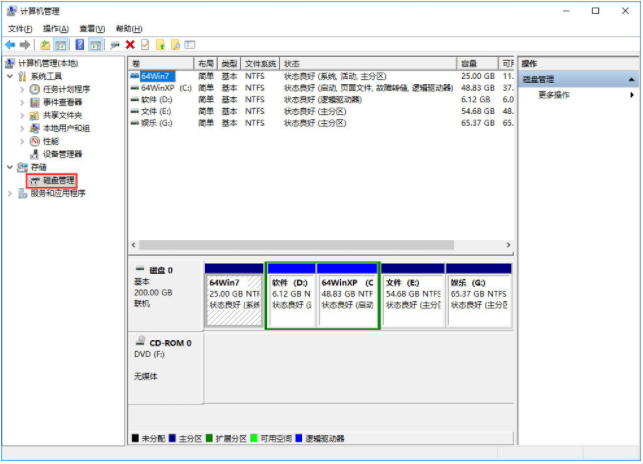643x464 pixels.
Task: Select 任务计划程序 in the tree
Action: [65, 89]
